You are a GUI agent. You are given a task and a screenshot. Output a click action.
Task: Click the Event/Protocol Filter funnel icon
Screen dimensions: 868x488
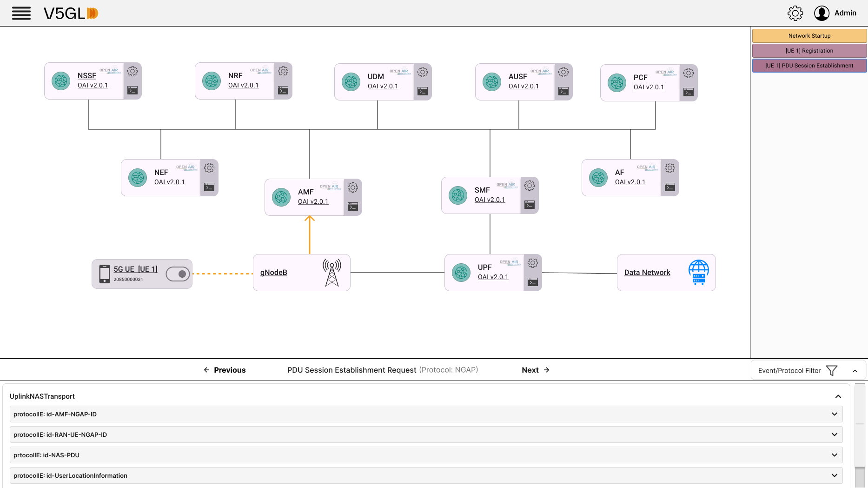pos(832,370)
